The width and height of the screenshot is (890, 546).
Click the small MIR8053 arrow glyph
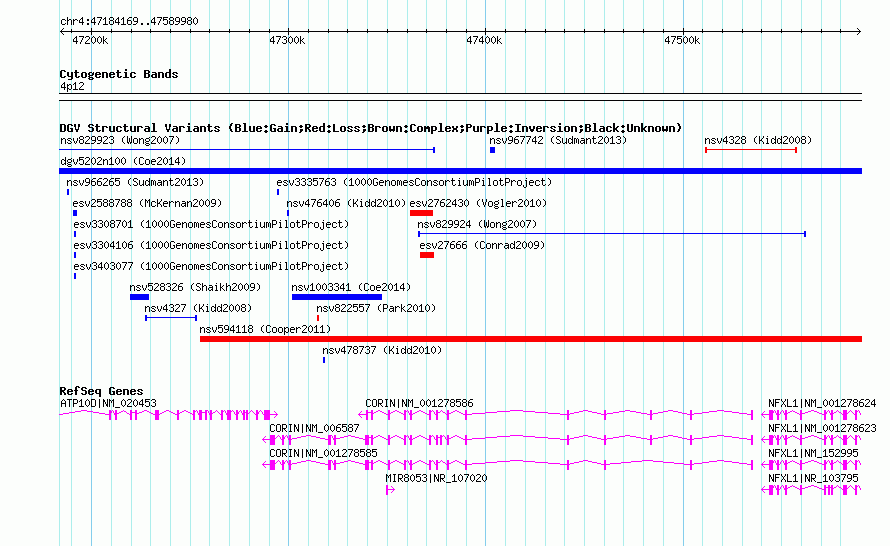coord(390,490)
